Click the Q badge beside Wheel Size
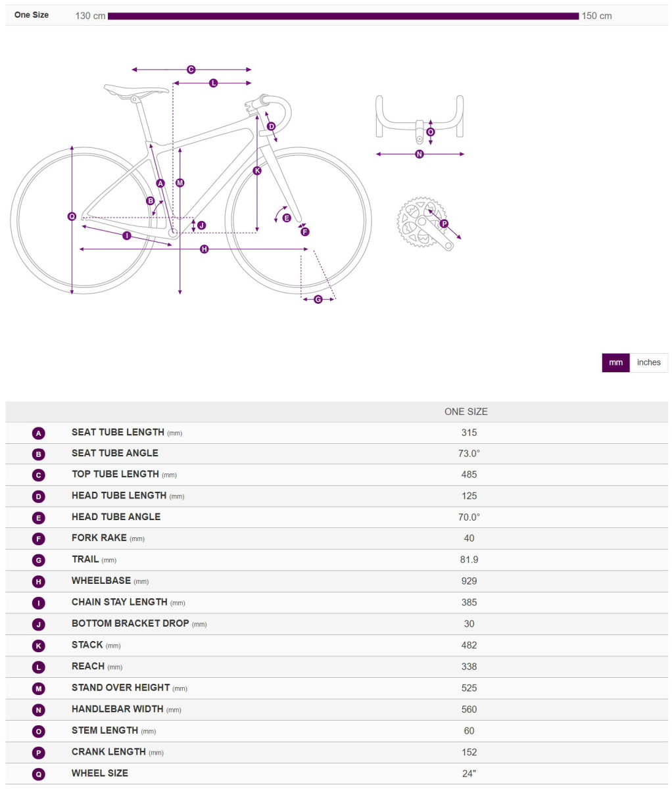This screenshot has height=789, width=672. [39, 774]
